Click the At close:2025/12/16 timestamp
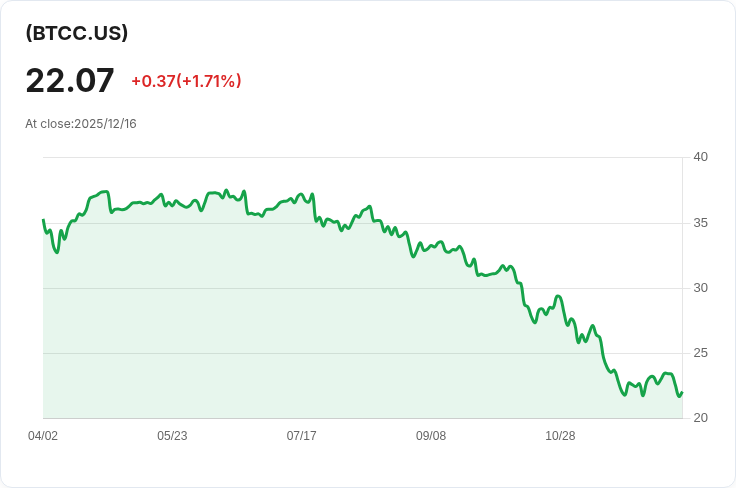Screen dimensions: 736x488 pyautogui.click(x=81, y=124)
